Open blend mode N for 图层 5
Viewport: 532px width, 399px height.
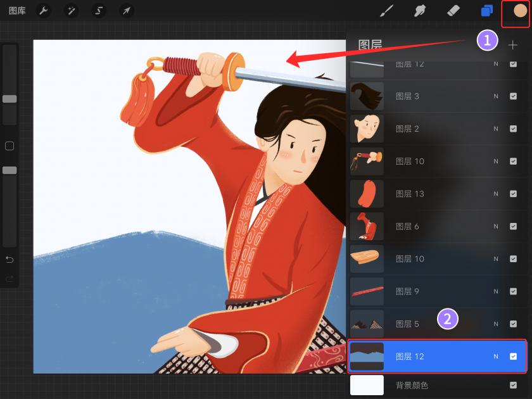tap(496, 324)
